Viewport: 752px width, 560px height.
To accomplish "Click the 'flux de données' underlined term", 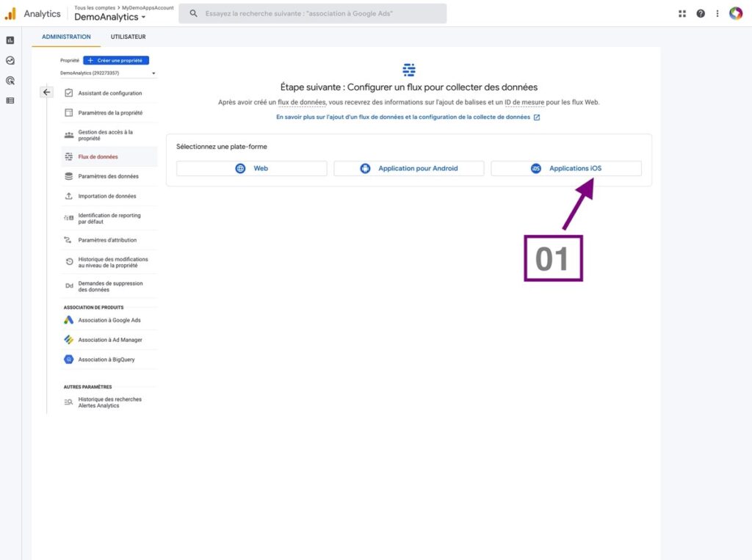I will coord(302,102).
